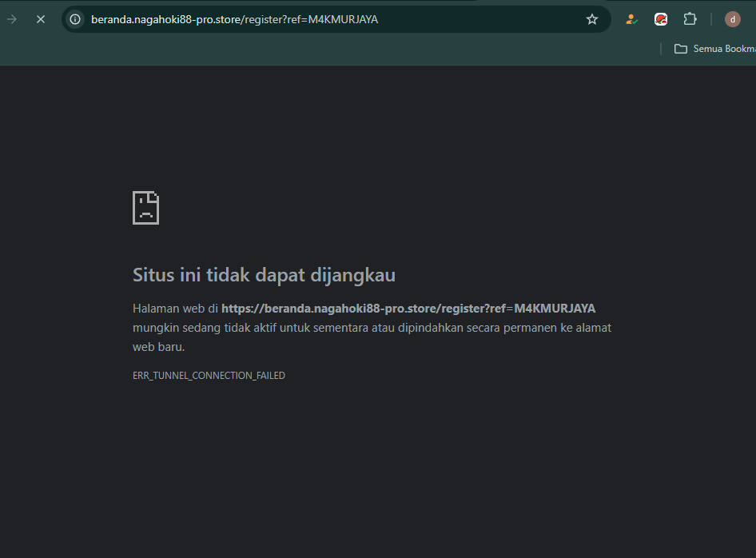Viewport: 756px width, 558px height.
Task: Click the forward navigation arrow
Action: [12, 19]
